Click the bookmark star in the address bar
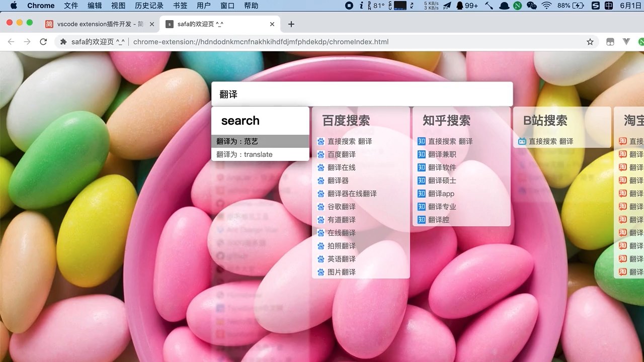 pyautogui.click(x=590, y=42)
